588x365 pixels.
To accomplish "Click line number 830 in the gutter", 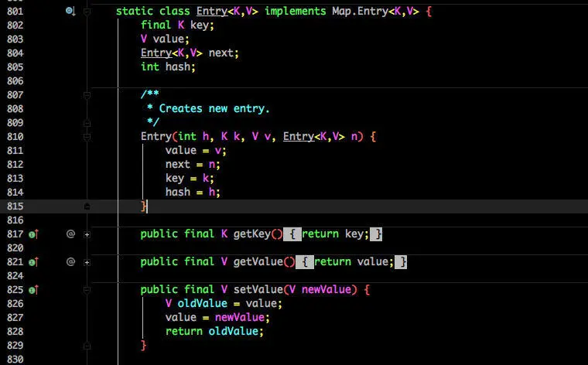I will (x=15, y=360).
